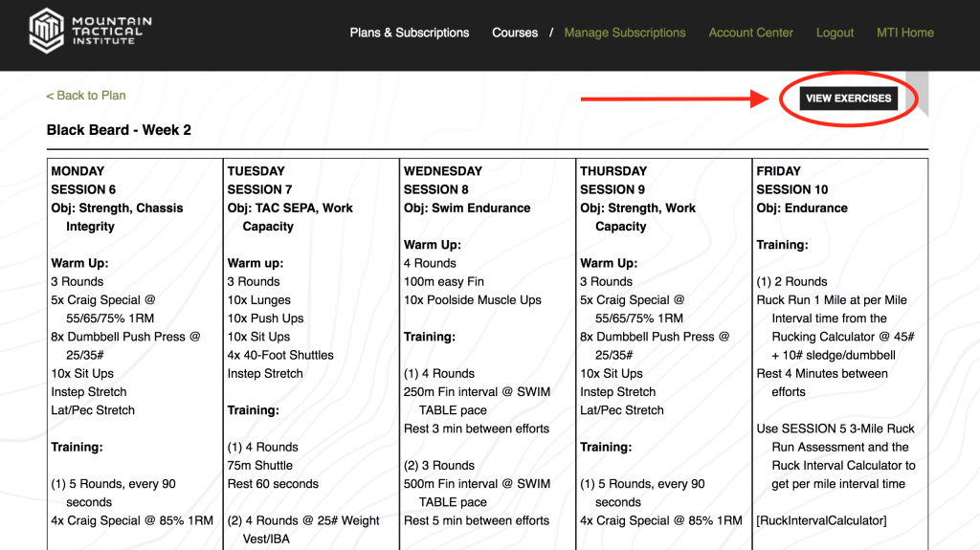980x550 pixels.
Task: Select the Wednesday column header
Action: pyautogui.click(x=442, y=171)
